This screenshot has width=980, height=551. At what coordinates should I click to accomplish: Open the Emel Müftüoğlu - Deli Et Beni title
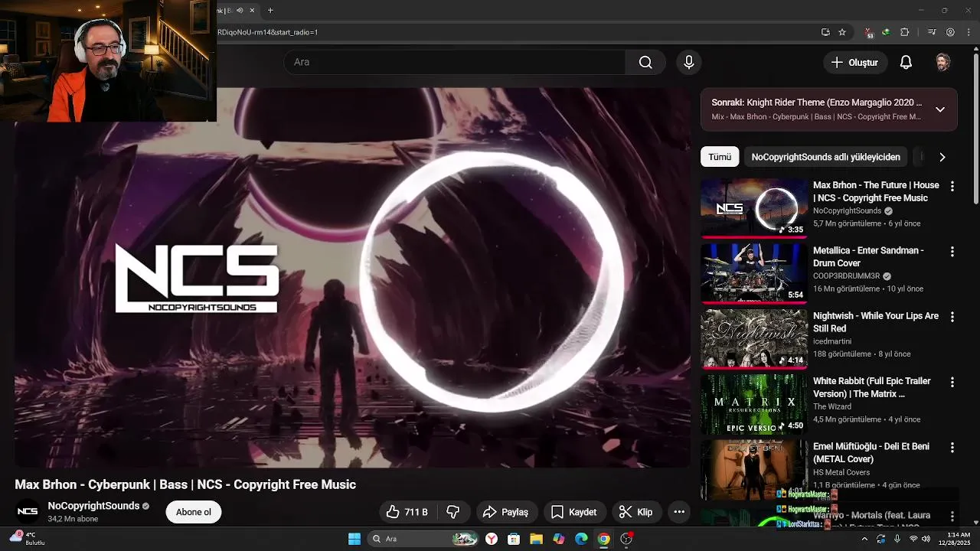[871, 452]
